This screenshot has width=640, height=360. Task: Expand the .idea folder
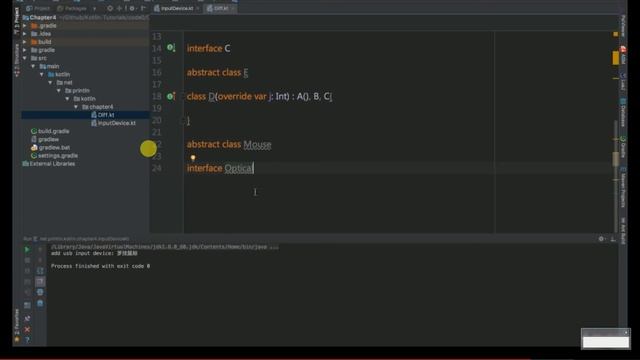point(25,33)
